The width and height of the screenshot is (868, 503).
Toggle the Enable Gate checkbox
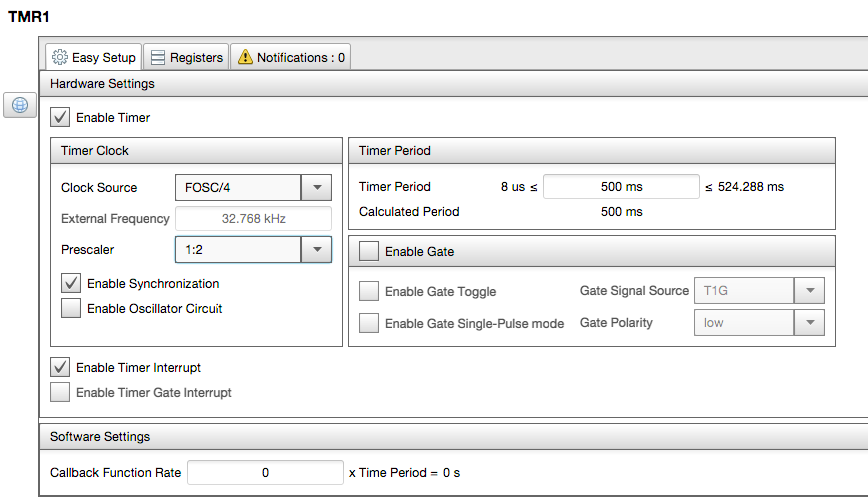pos(369,252)
